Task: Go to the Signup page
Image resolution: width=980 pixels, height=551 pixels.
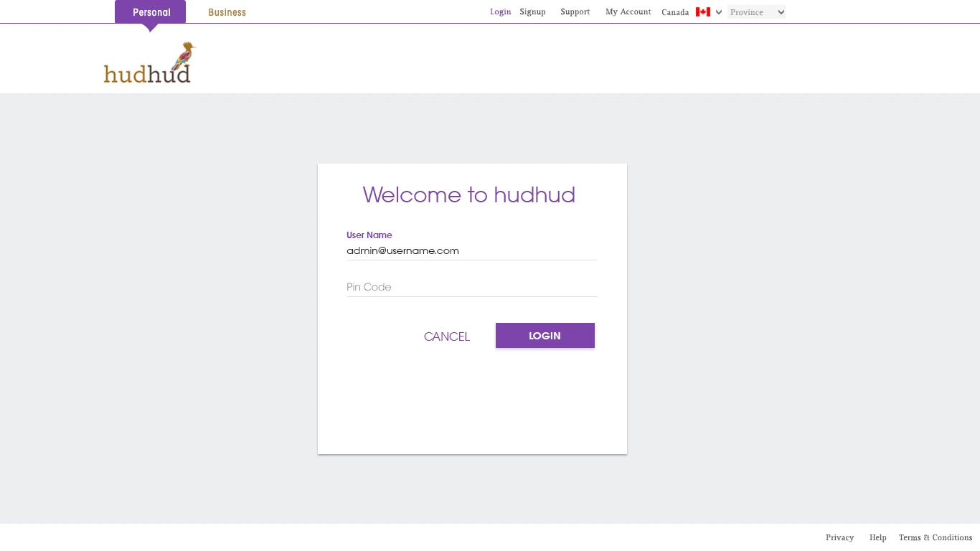Action: [x=532, y=11]
